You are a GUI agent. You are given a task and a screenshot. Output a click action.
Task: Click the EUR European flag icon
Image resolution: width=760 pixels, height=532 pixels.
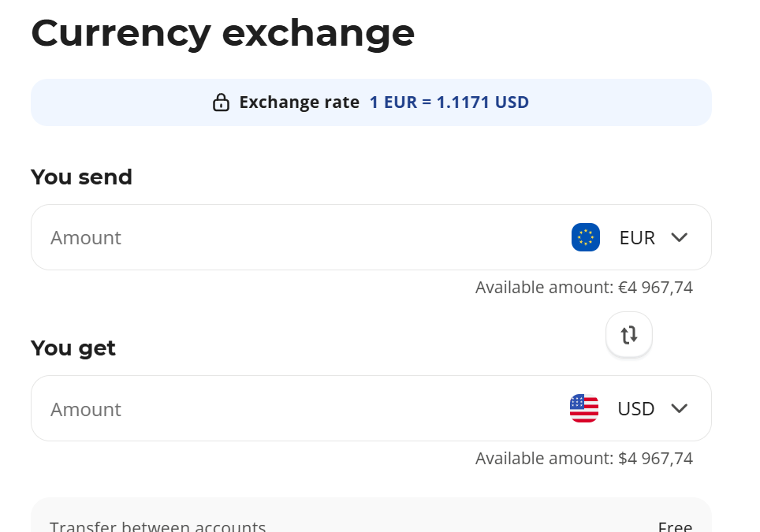pos(585,237)
